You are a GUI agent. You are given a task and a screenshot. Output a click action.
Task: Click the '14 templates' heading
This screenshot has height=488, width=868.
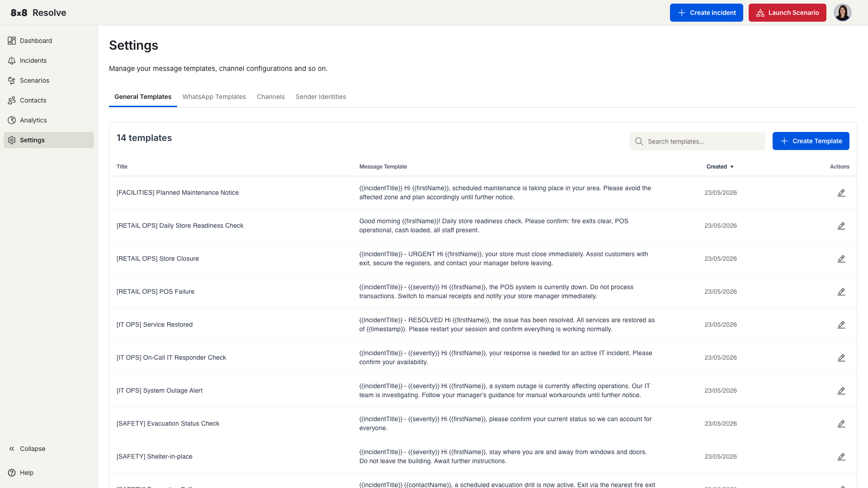click(144, 138)
